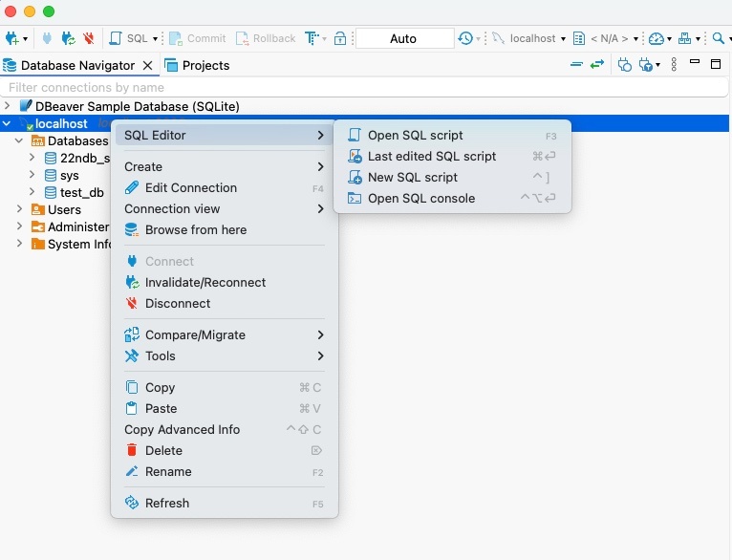Select DBeaver Sample Database (SQLite) row
732x560 pixels.
(366, 106)
